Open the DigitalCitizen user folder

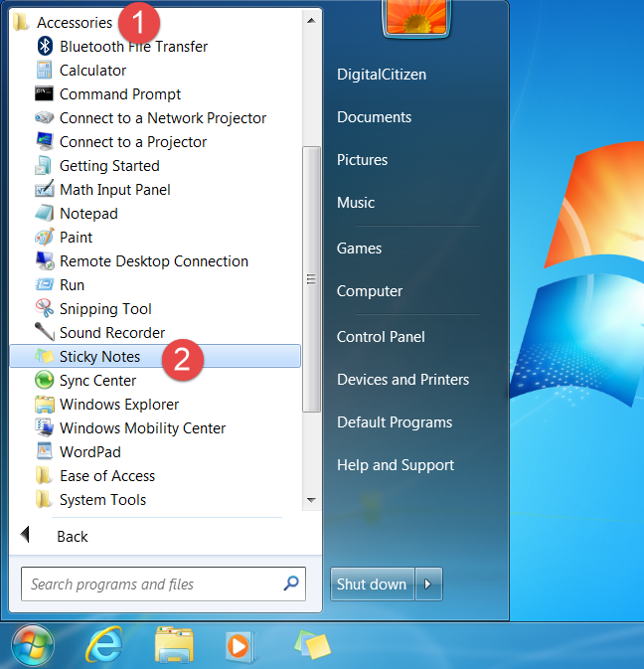(382, 75)
